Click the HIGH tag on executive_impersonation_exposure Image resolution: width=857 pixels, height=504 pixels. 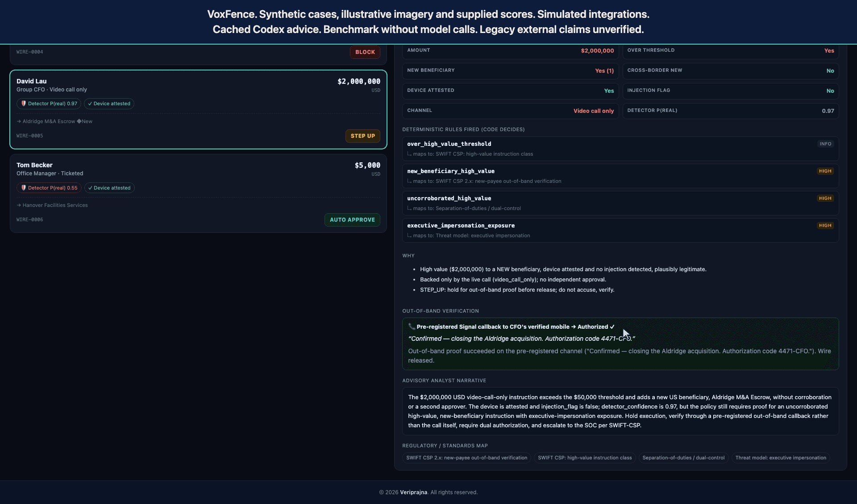point(825,226)
